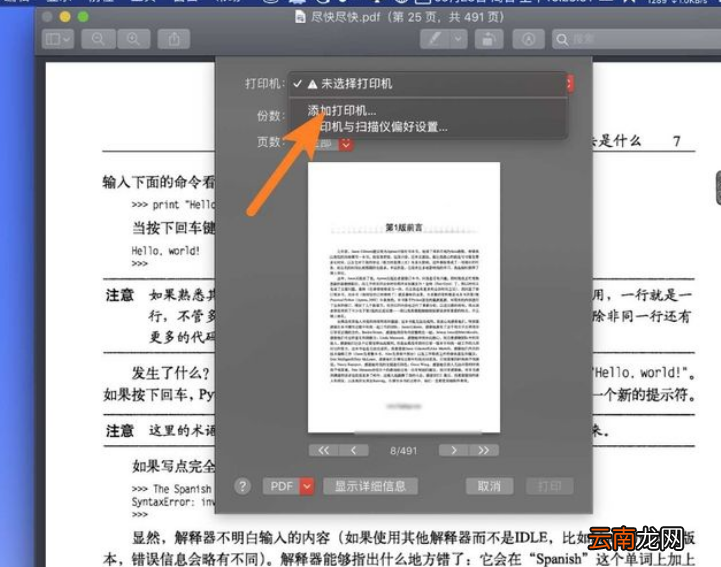Expand the PDF options dropdown arrow
Image resolution: width=721 pixels, height=567 pixels.
(x=307, y=486)
